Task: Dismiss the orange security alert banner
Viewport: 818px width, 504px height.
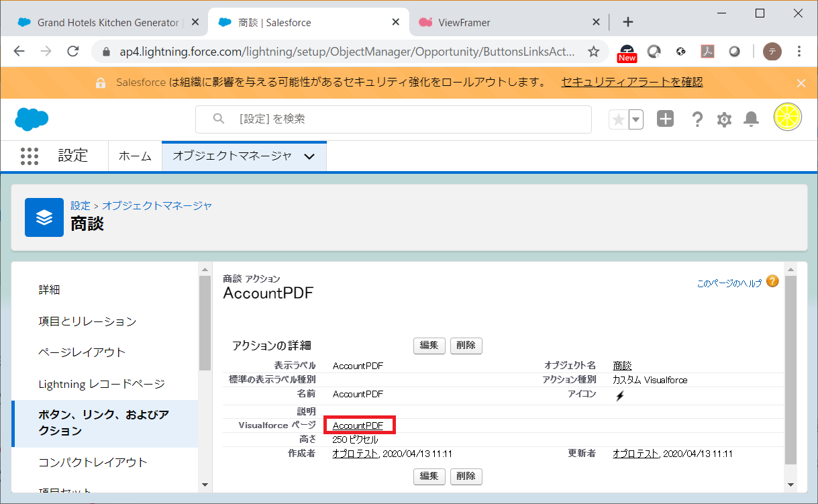Action: point(801,83)
